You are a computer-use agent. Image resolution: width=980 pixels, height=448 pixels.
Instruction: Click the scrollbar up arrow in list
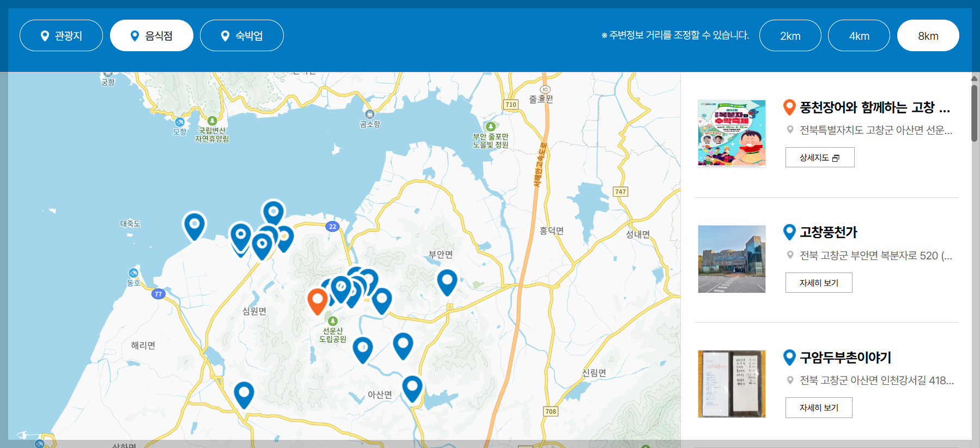pos(975,78)
